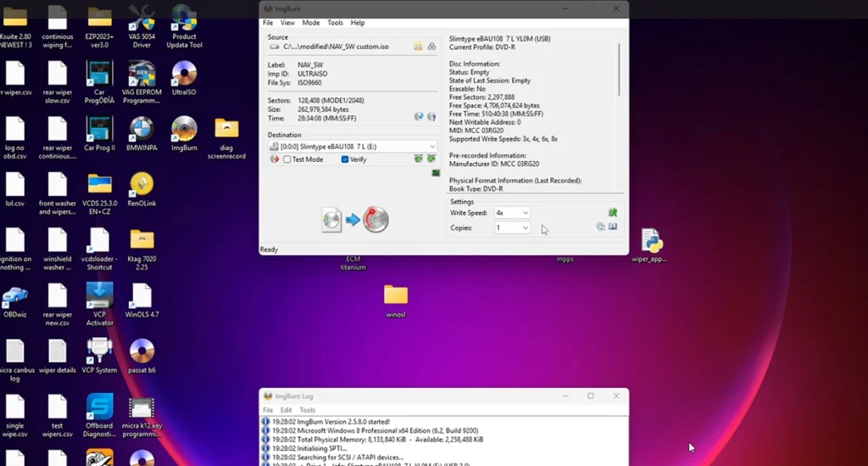This screenshot has width=868, height=466.
Task: Open ImgBurn desktop shortcut
Action: click(x=184, y=133)
